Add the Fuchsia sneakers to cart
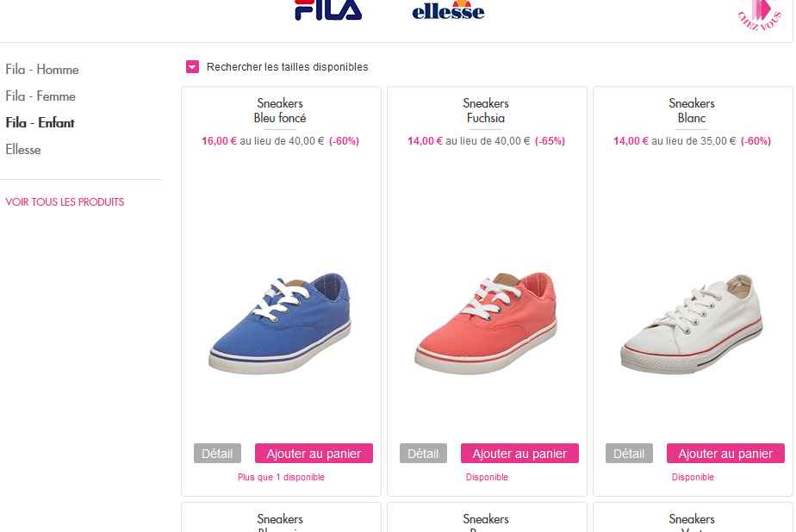This screenshot has width=796, height=532. click(x=519, y=454)
